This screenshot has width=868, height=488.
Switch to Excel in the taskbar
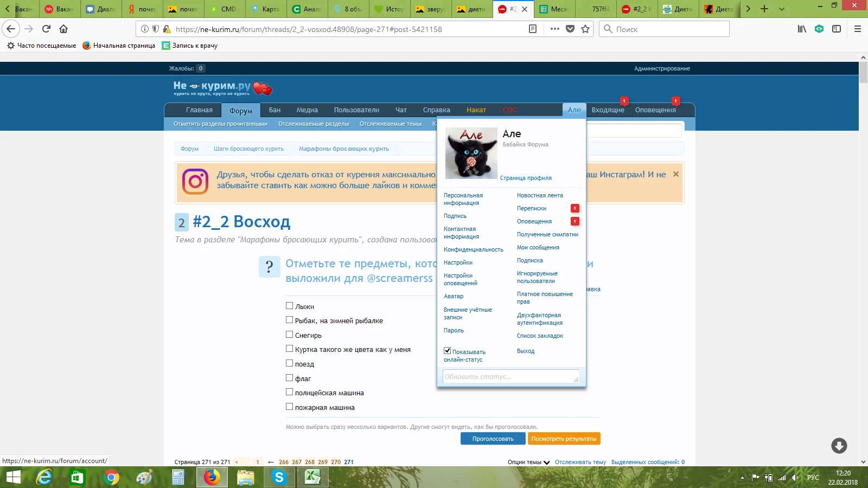click(x=313, y=477)
